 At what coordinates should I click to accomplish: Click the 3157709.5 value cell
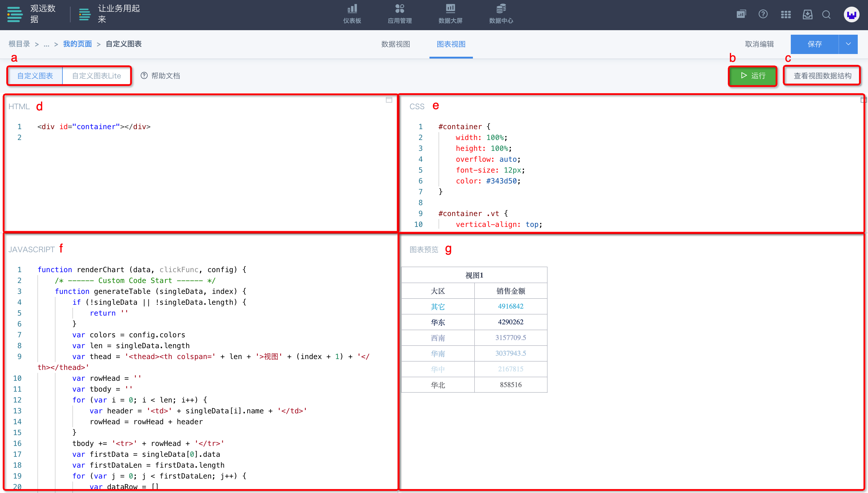pos(511,338)
